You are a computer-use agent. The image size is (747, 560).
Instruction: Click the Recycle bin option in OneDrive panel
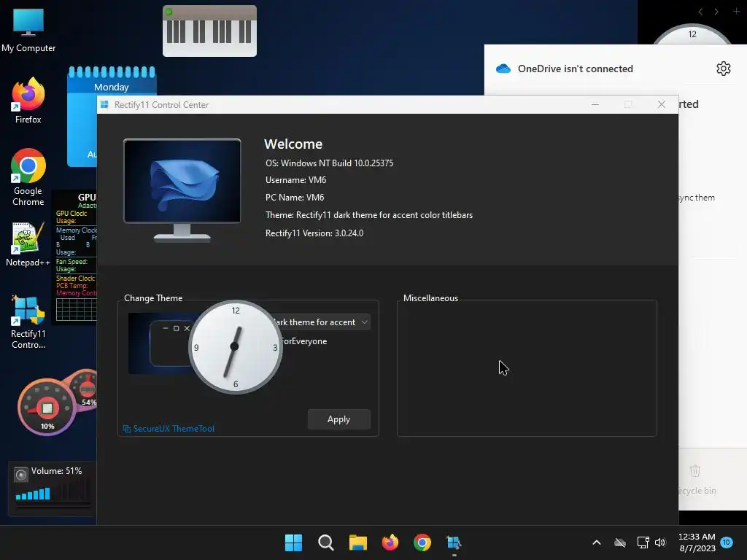coord(697,480)
